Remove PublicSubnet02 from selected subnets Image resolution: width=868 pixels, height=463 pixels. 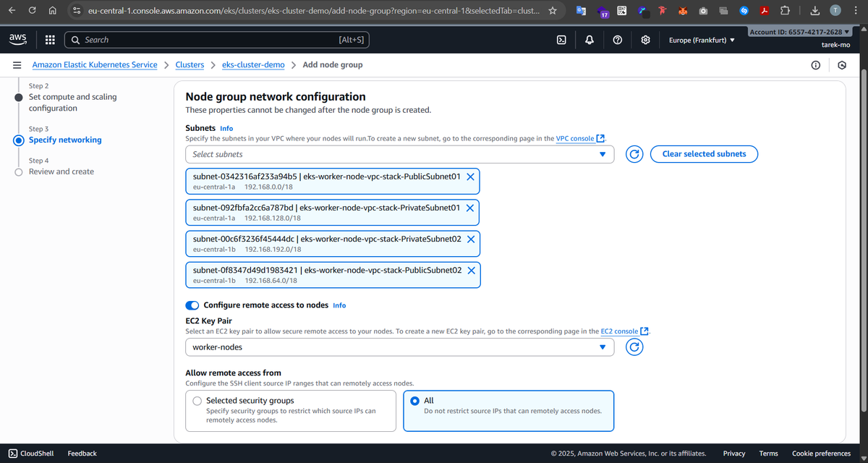coord(471,270)
